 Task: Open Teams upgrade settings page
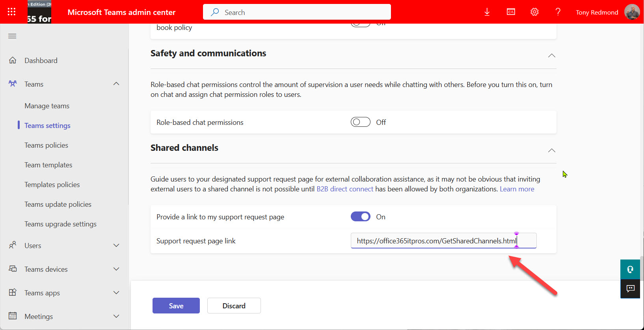pos(60,224)
